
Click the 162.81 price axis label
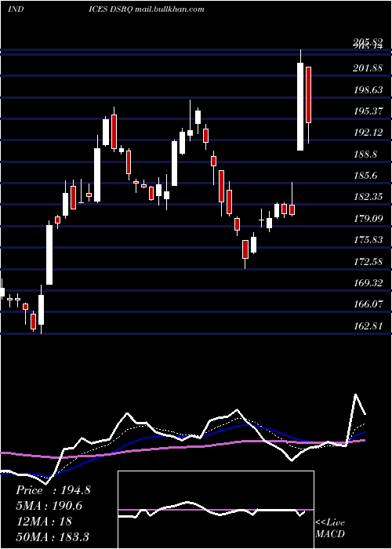[368, 325]
